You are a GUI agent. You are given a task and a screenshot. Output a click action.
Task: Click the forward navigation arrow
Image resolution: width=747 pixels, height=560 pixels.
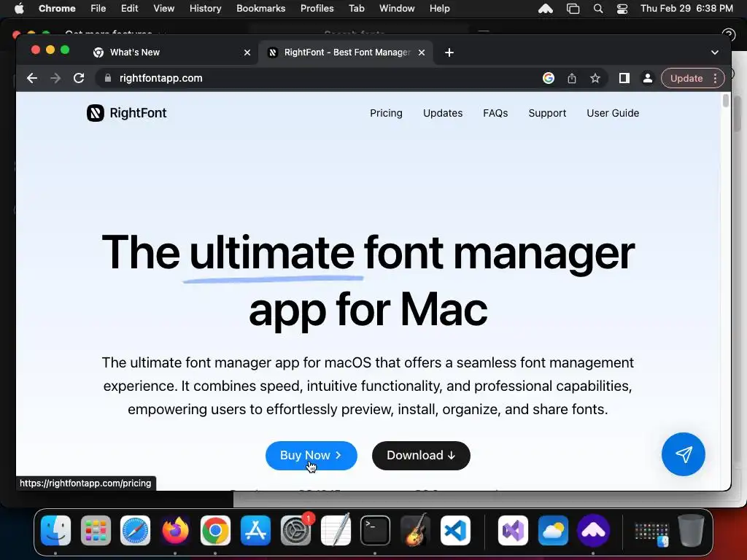[55, 78]
